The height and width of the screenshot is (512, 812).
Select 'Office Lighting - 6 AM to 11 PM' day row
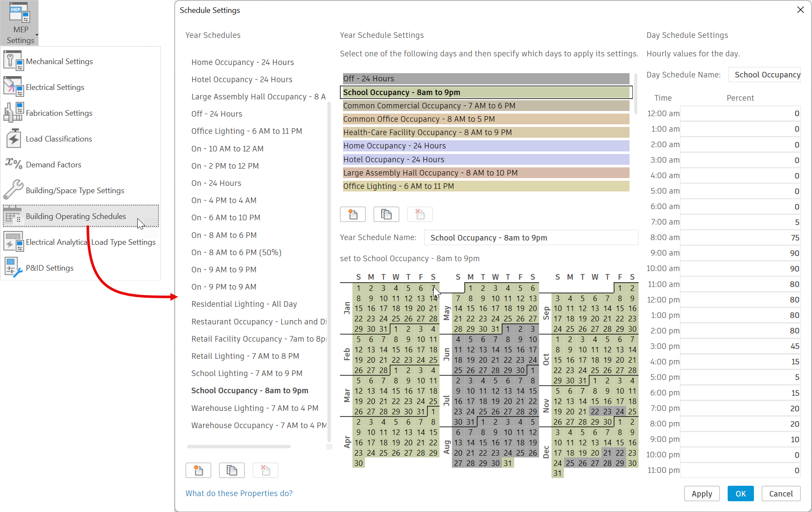(486, 186)
